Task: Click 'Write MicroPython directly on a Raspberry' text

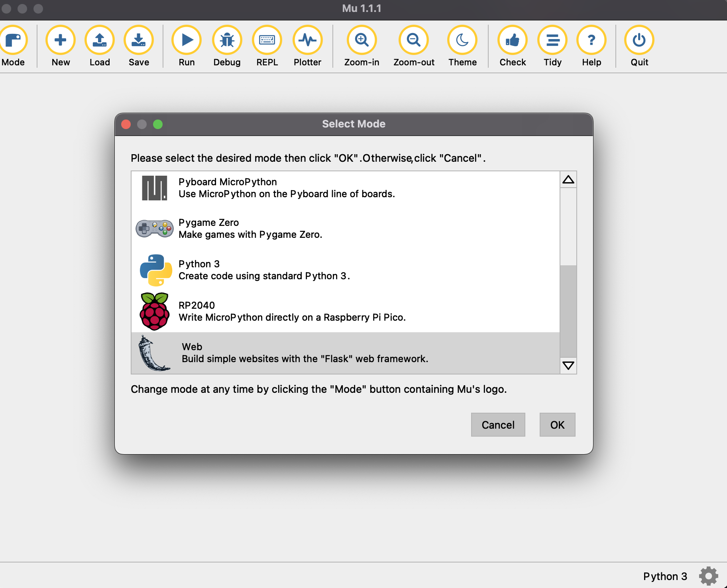Action: click(292, 318)
